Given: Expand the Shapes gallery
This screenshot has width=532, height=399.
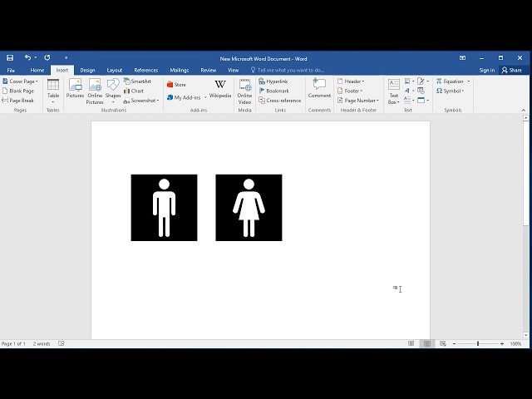Looking at the screenshot, I should [113, 91].
